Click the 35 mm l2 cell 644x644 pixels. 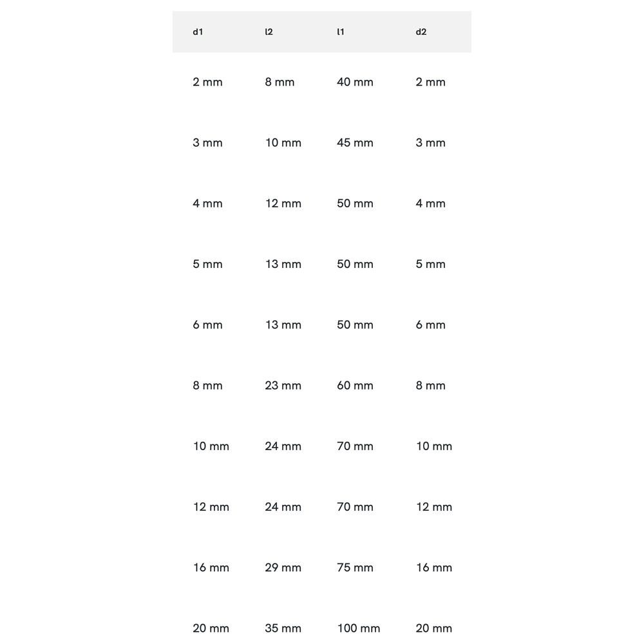[283, 628]
